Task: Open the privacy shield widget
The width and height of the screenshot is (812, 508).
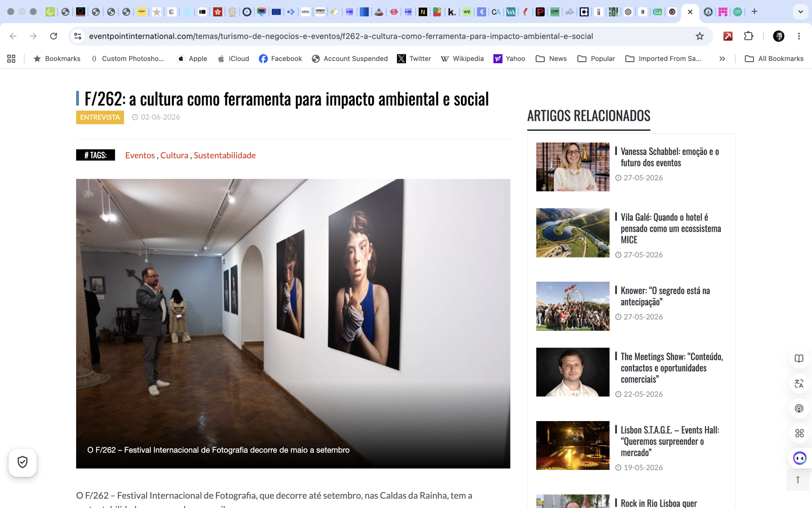Action: pyautogui.click(x=23, y=462)
